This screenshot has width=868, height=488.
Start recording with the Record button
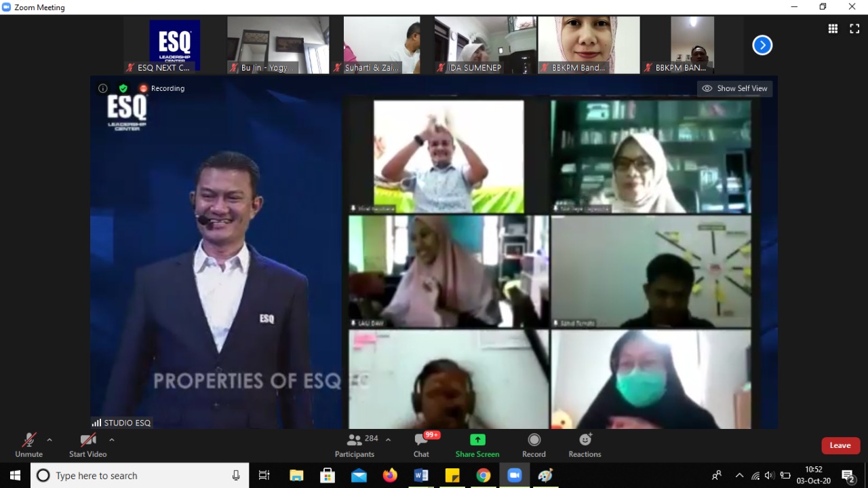tap(534, 445)
